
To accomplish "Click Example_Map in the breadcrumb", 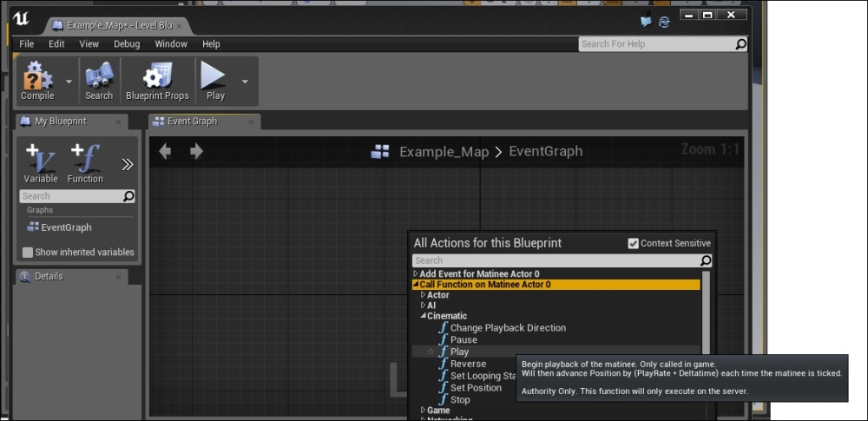I will (444, 151).
